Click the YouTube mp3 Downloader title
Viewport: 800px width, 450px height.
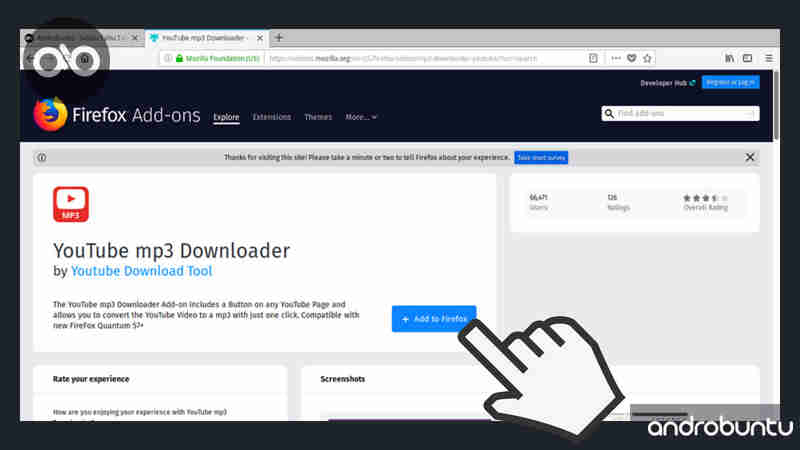click(171, 251)
